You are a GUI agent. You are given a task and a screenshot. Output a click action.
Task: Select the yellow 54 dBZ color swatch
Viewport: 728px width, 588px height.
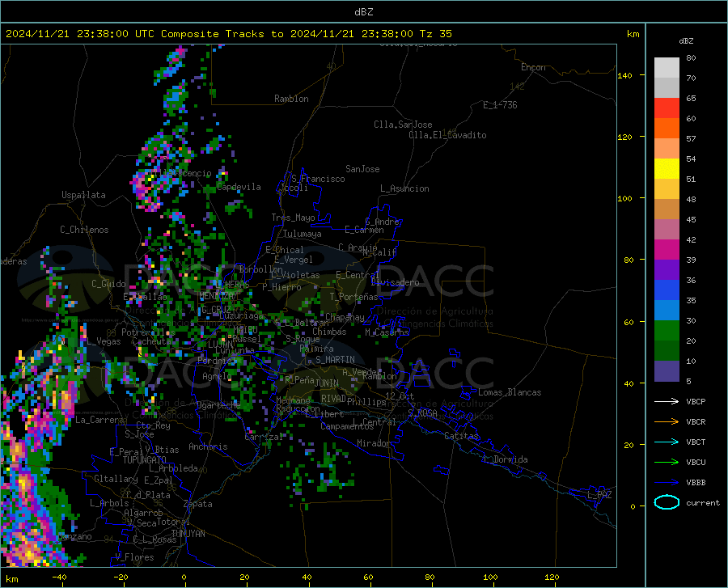[667, 169]
